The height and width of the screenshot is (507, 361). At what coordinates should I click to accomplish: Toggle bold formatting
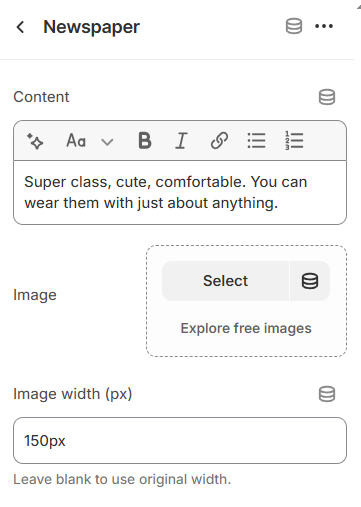(x=145, y=141)
